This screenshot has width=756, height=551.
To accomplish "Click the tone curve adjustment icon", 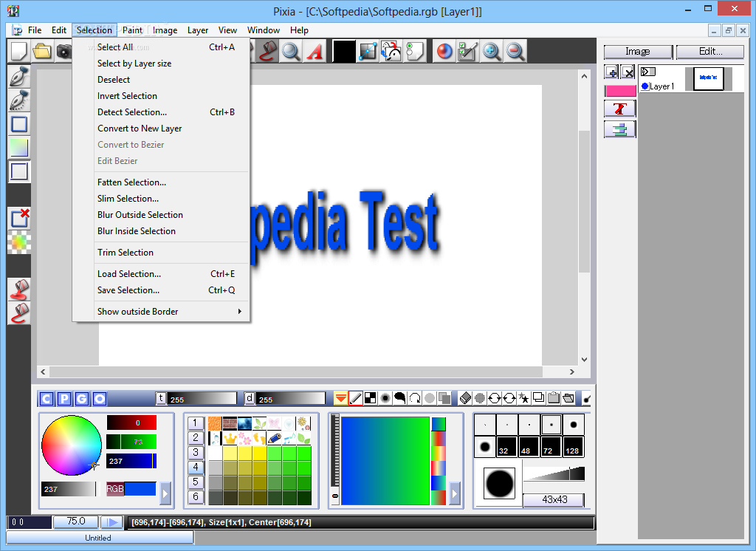I will (368, 51).
